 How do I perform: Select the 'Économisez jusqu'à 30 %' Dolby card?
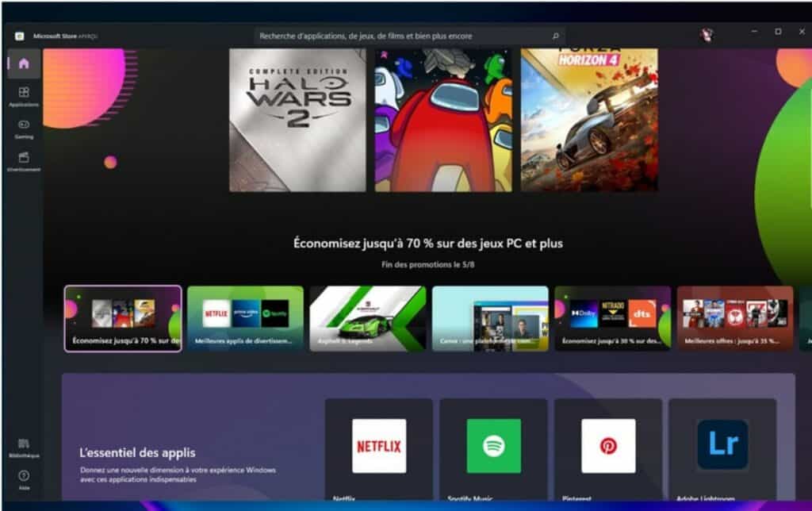tap(613, 318)
